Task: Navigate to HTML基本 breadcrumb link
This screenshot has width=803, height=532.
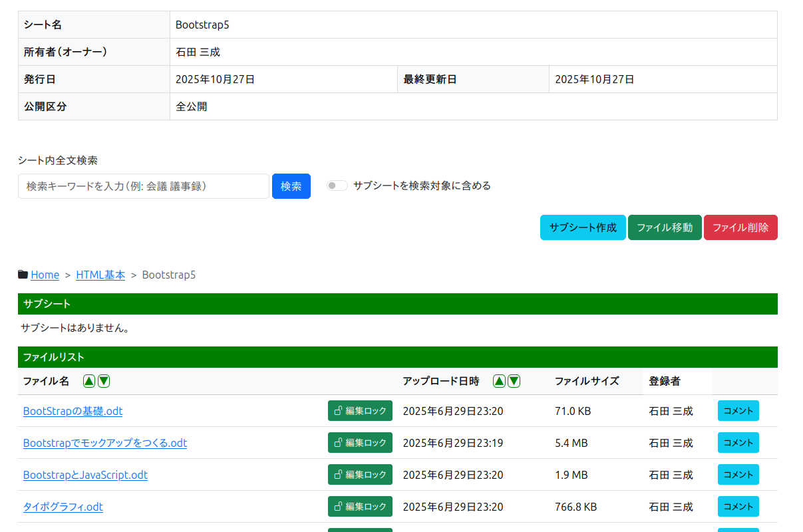Action: 100,275
